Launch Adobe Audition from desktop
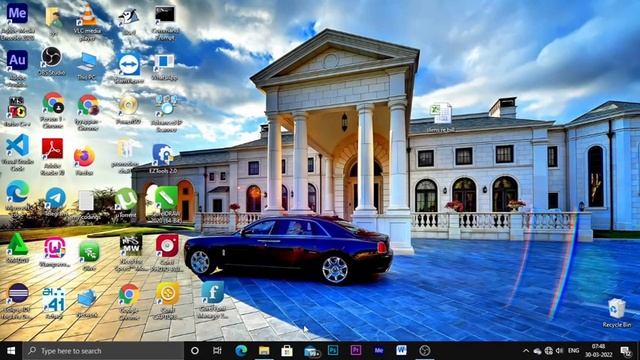This screenshot has height=360, width=640. [x=17, y=68]
